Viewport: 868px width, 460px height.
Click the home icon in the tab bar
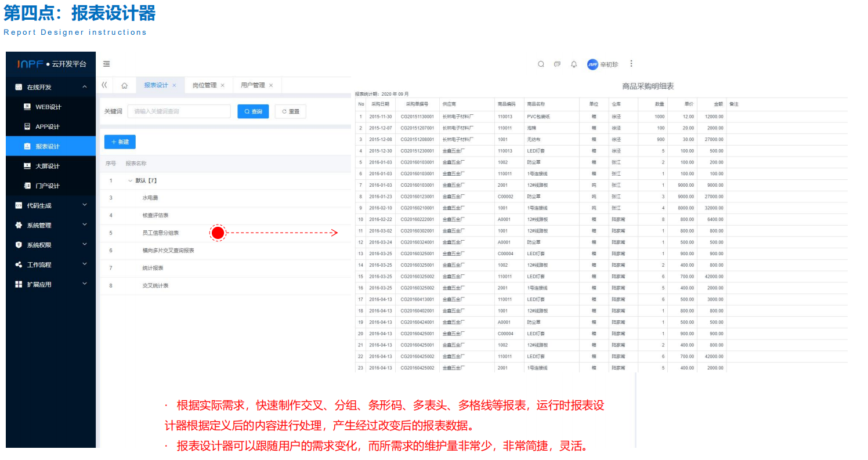(x=124, y=85)
